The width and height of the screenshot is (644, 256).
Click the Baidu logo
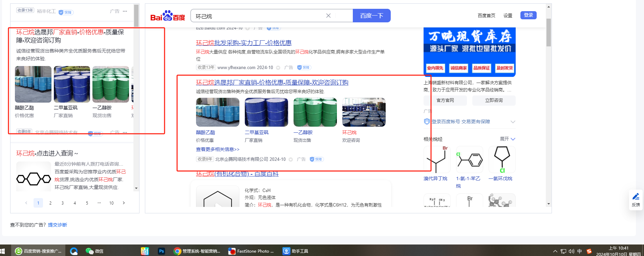coord(168,16)
